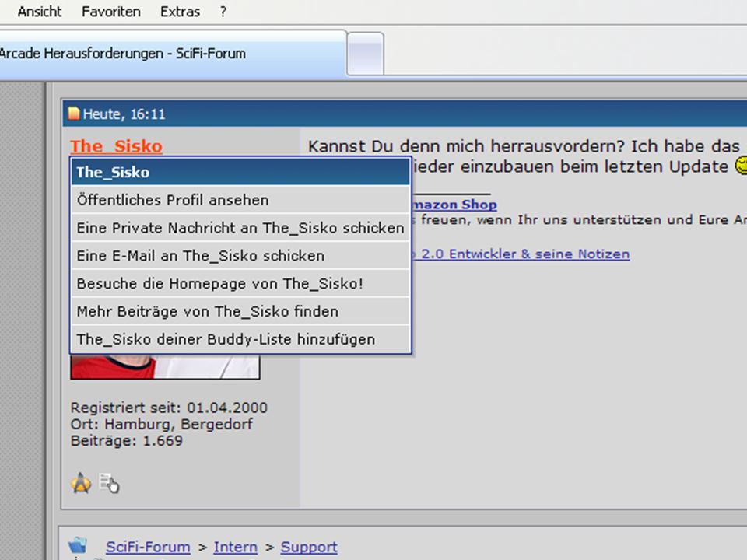Click the blue folder icon in the breadcrumb

click(78, 546)
